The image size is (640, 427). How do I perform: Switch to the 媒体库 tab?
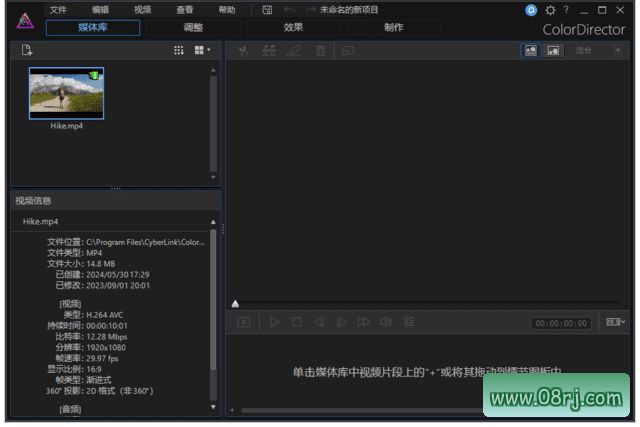(93, 27)
